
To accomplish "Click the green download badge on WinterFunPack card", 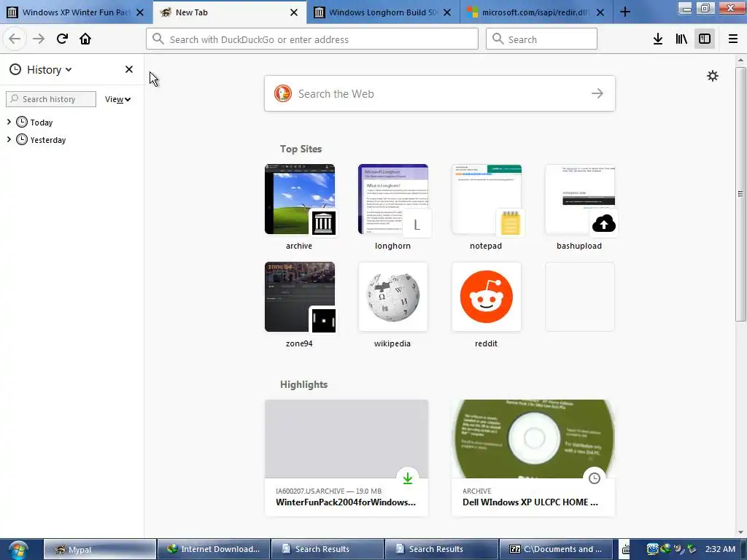I will 407,478.
